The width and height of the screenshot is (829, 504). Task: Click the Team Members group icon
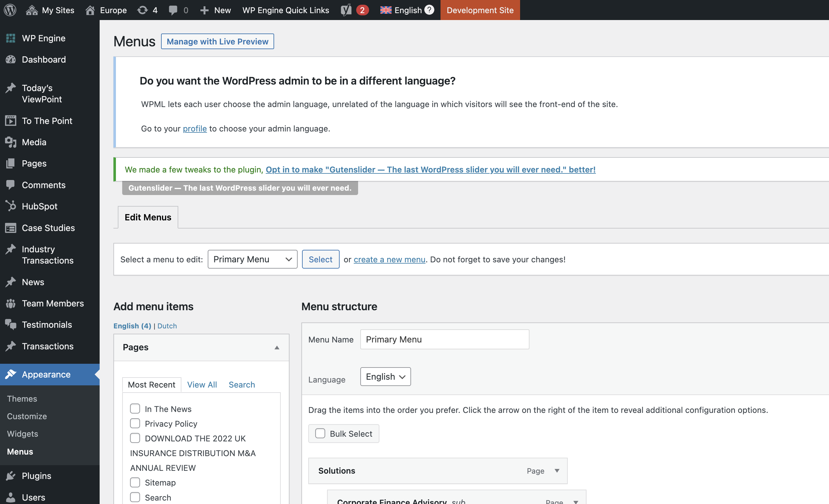(x=10, y=303)
